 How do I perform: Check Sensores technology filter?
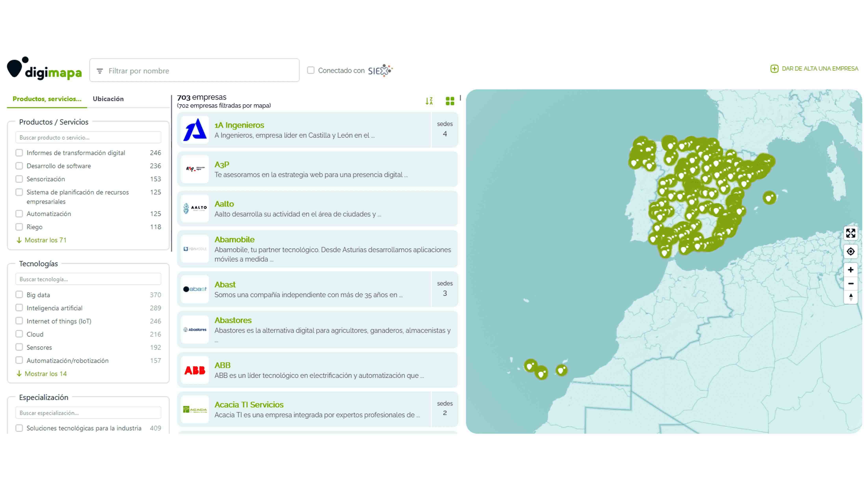19,347
